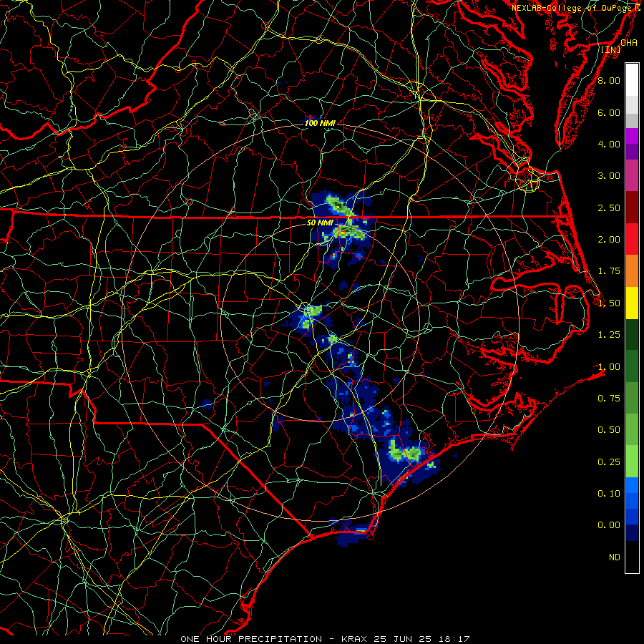Click the 0.75 legend value label
644x644 pixels.
pyautogui.click(x=609, y=399)
